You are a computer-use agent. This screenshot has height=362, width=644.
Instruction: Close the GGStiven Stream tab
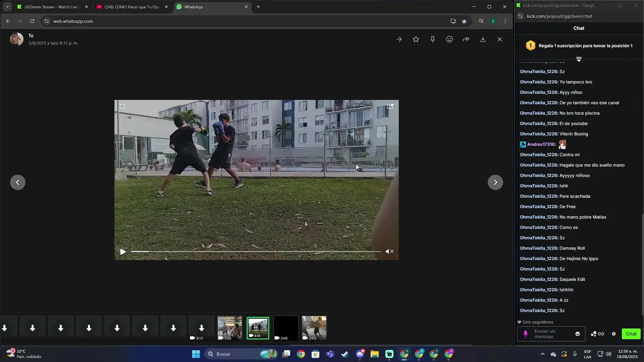[x=87, y=7]
